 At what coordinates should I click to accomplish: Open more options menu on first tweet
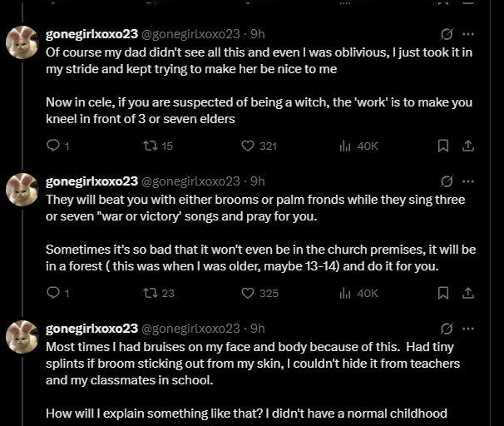[468, 34]
